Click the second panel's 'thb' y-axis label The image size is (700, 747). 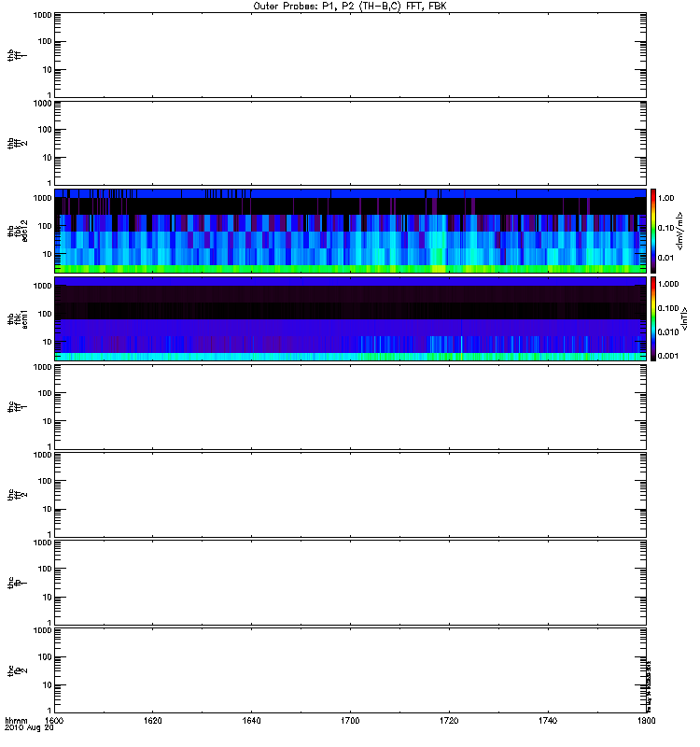tap(11, 143)
